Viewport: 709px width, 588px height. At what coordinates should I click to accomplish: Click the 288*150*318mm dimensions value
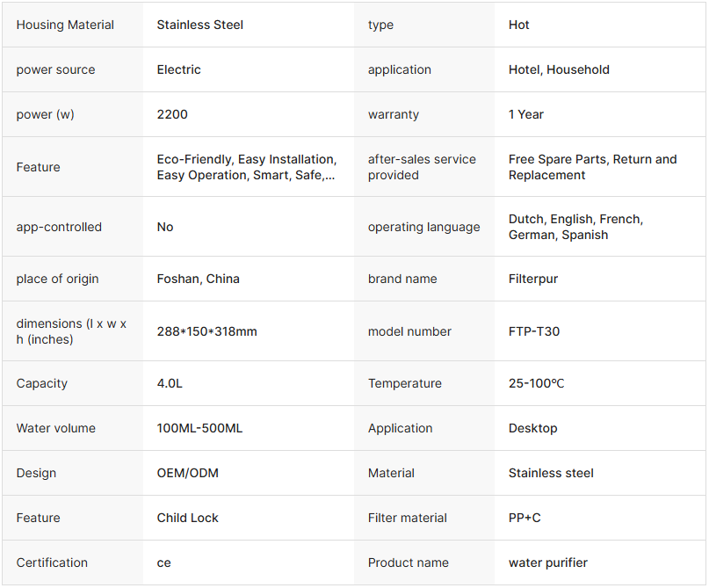[x=207, y=331]
